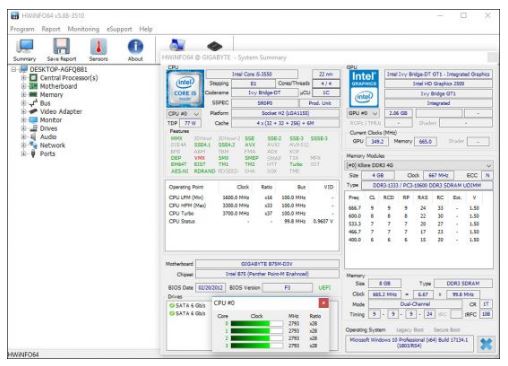Click the CPU Turbo operating point row
The image size is (508, 366).
[252, 213]
